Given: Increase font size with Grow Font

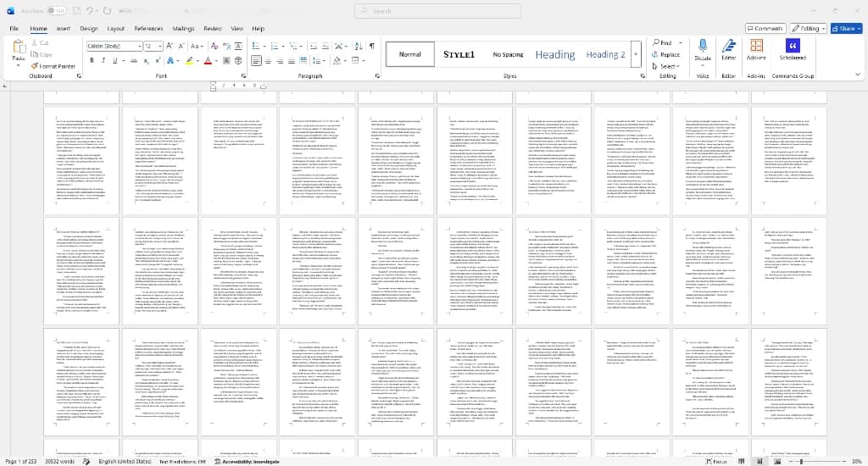Looking at the screenshot, I should pyautogui.click(x=170, y=47).
